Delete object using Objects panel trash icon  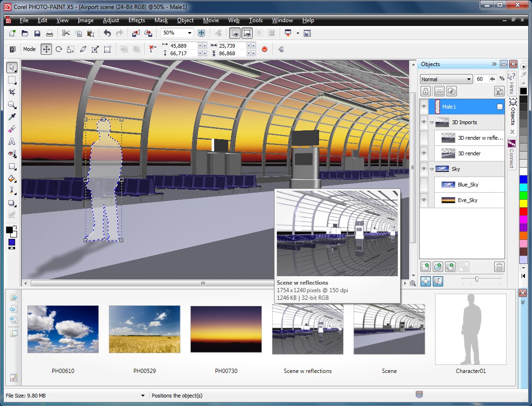[499, 267]
